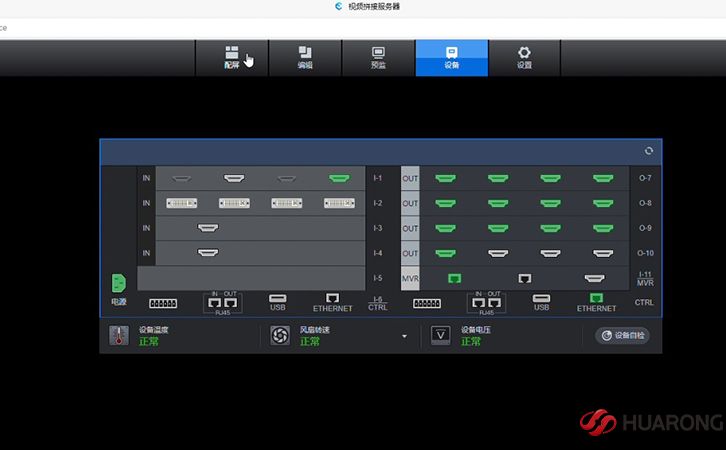Click the USB port on left CTRL board
The height and width of the screenshot is (450, 726).
(x=278, y=298)
